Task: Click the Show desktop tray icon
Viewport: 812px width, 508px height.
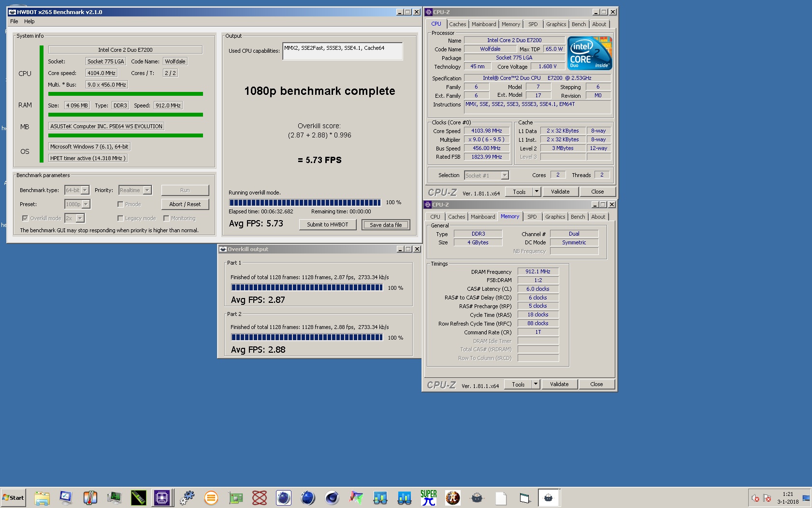Action: pyautogui.click(x=806, y=498)
